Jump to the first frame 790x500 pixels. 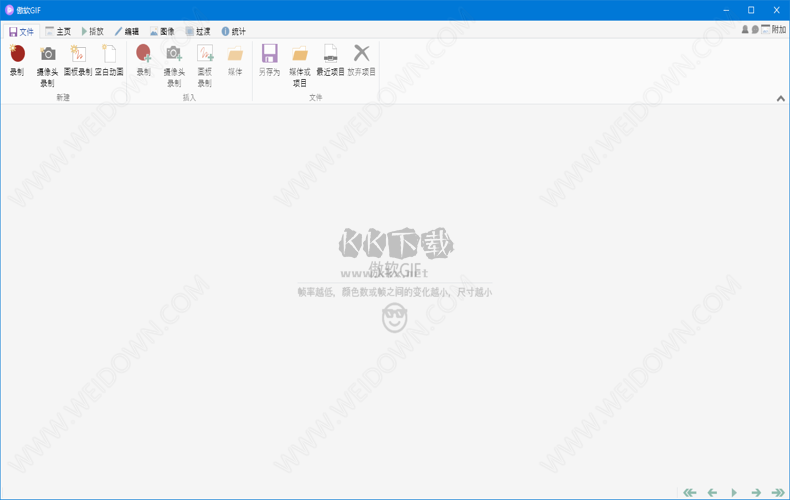(690, 492)
